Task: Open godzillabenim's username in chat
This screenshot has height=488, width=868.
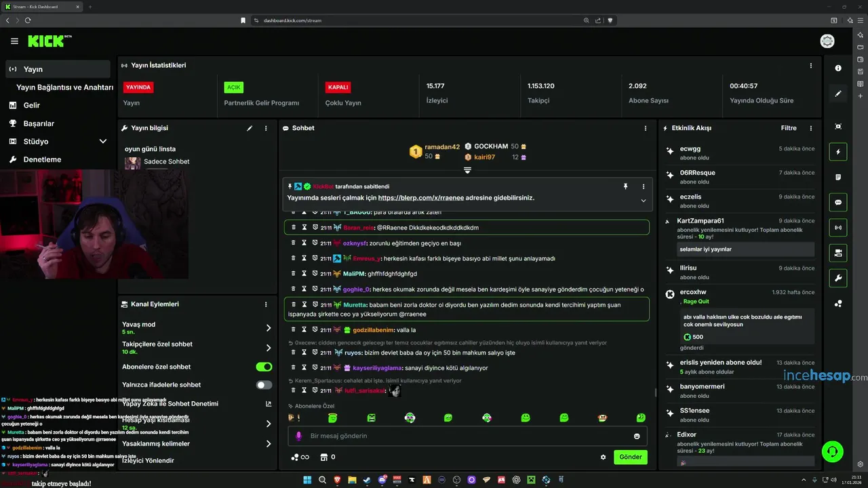Action: [x=374, y=330]
